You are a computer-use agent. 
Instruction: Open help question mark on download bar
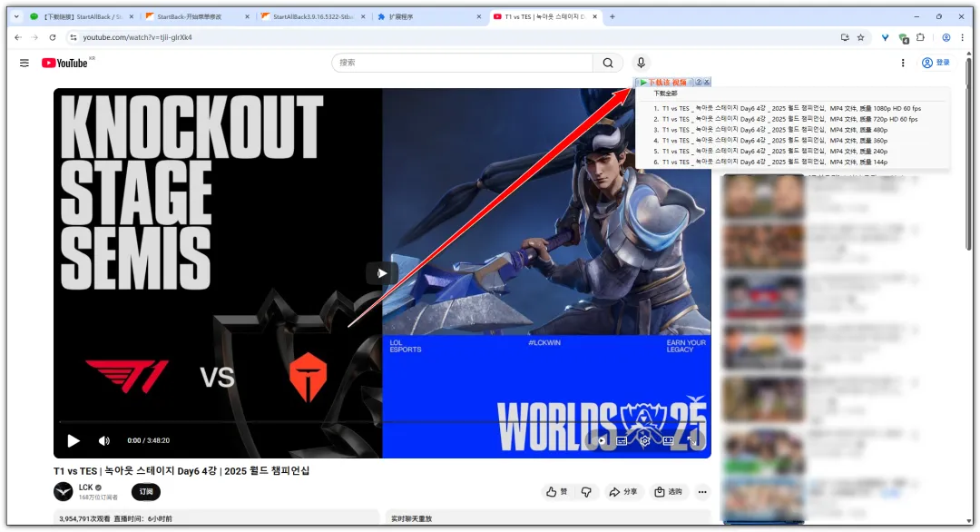point(699,82)
